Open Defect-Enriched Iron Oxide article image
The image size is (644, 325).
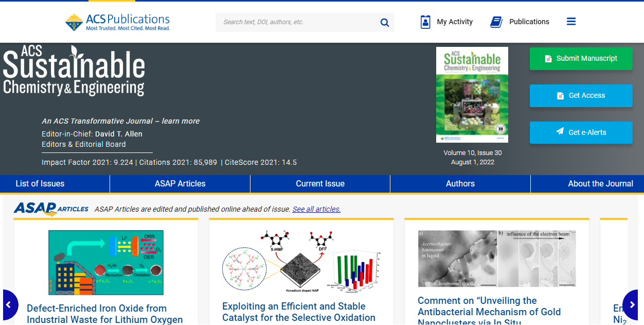(x=106, y=263)
